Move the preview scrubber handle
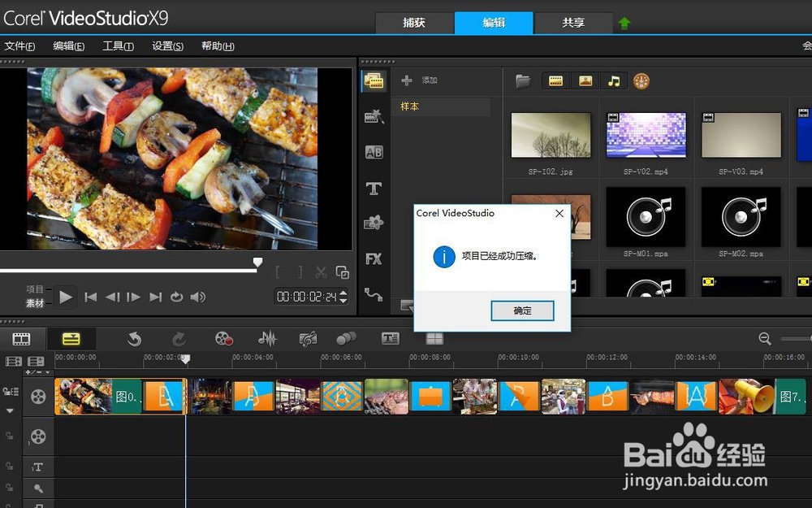This screenshot has height=508, width=812. pyautogui.click(x=257, y=263)
